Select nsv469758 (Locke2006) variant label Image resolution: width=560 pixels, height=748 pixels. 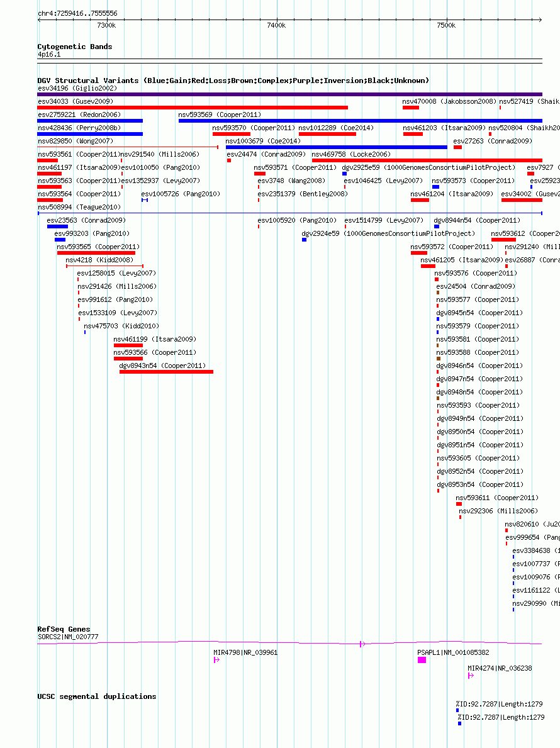coord(351,155)
